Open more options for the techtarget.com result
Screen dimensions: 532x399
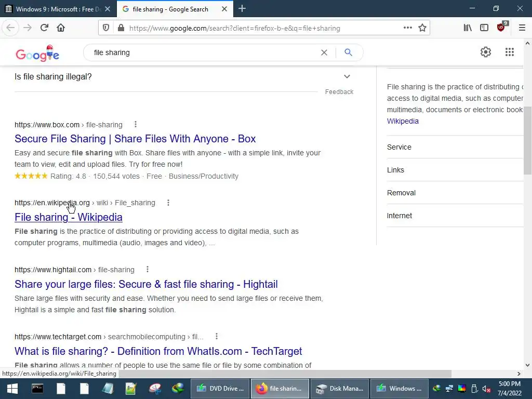pyautogui.click(x=217, y=336)
